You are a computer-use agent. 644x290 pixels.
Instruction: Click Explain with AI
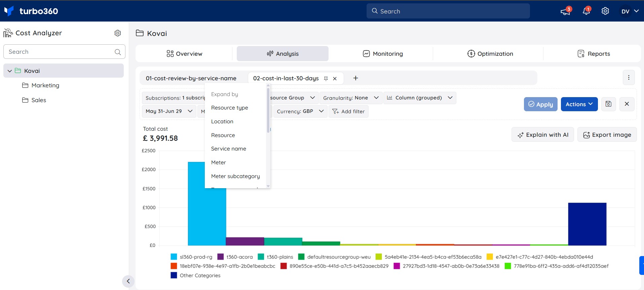click(543, 135)
